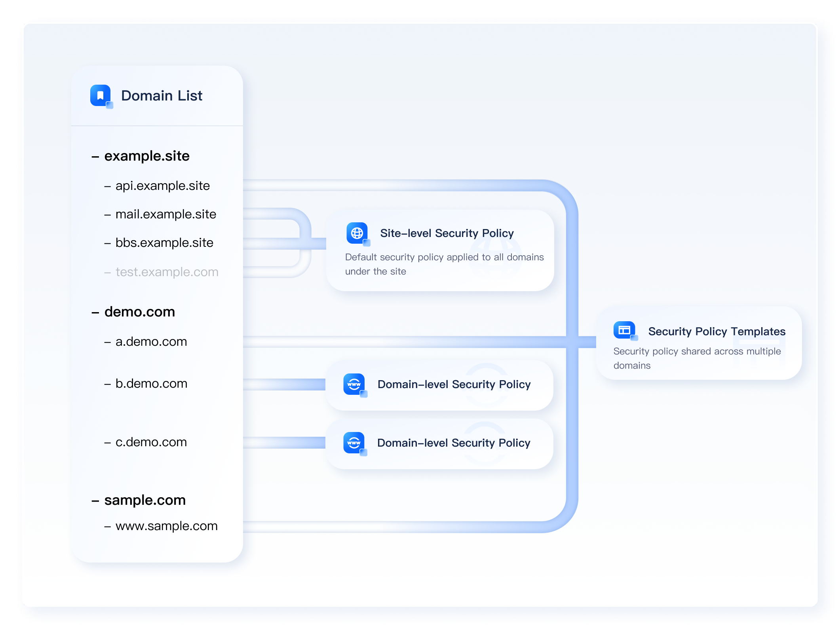Click the Site-level Security Policy globe icon

[357, 233]
